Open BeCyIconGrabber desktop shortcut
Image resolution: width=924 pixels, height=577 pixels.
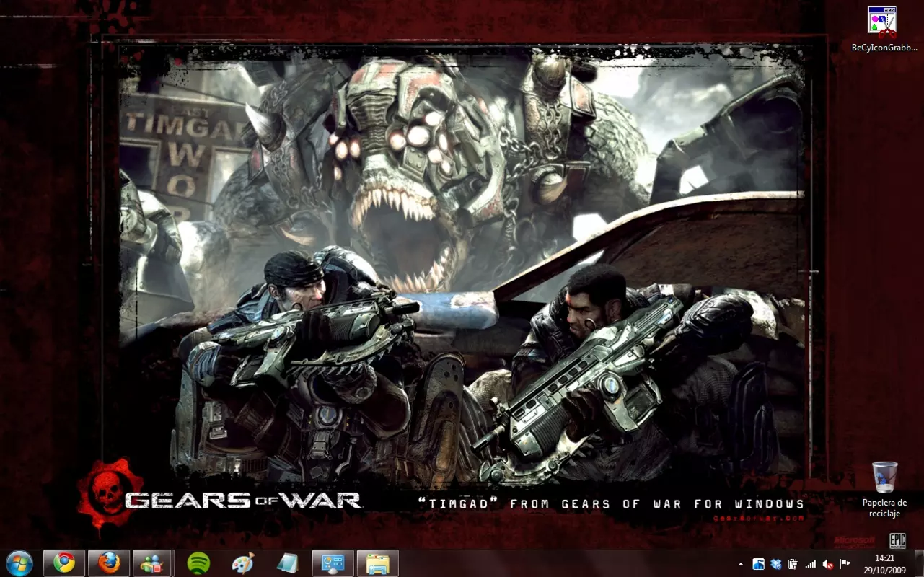click(x=884, y=29)
